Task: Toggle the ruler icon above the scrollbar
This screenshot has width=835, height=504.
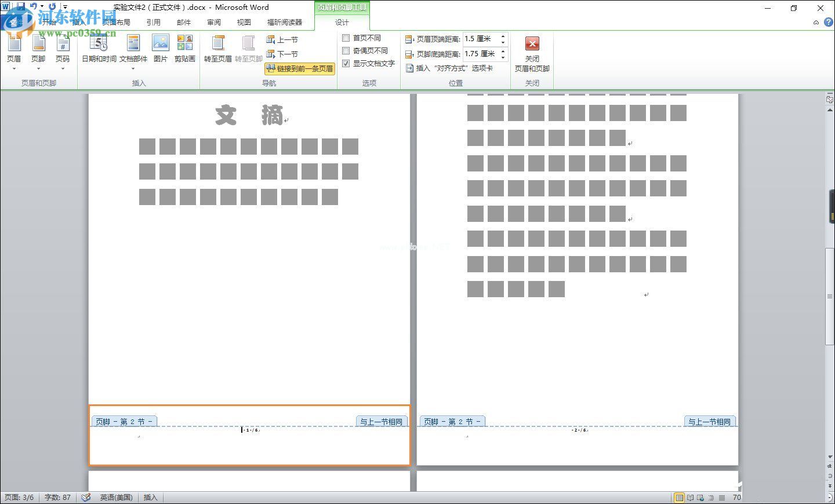Action: pos(830,99)
